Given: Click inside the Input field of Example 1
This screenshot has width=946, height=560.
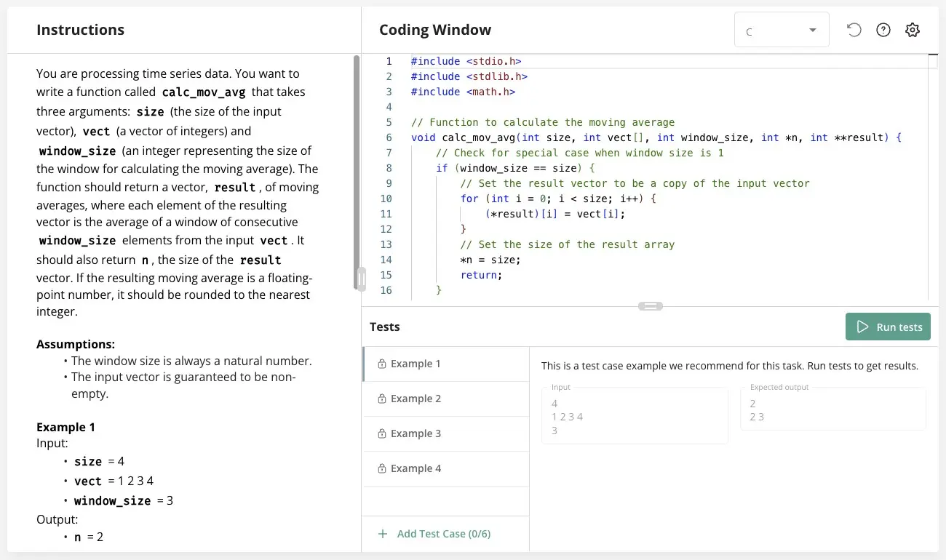Looking at the screenshot, I should click(x=633, y=416).
